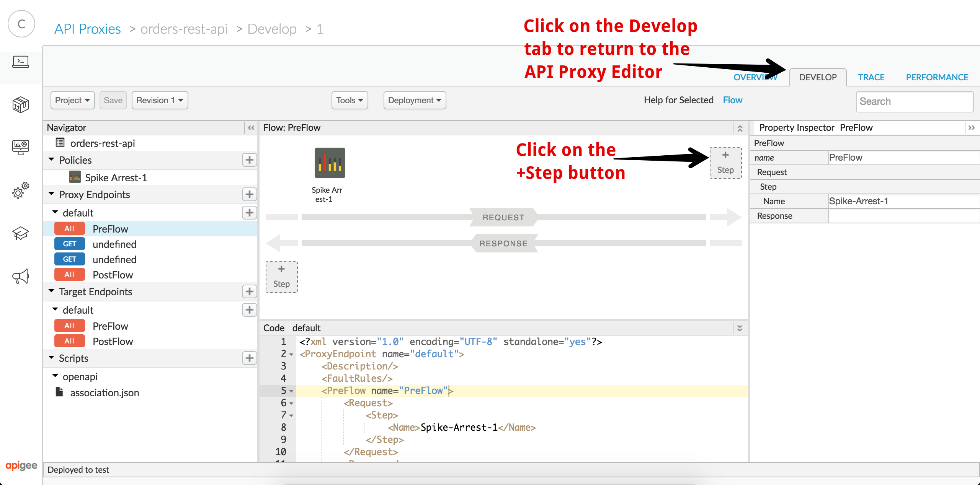Select orders-rest-api root in Navigator
980x485 pixels.
tap(103, 143)
